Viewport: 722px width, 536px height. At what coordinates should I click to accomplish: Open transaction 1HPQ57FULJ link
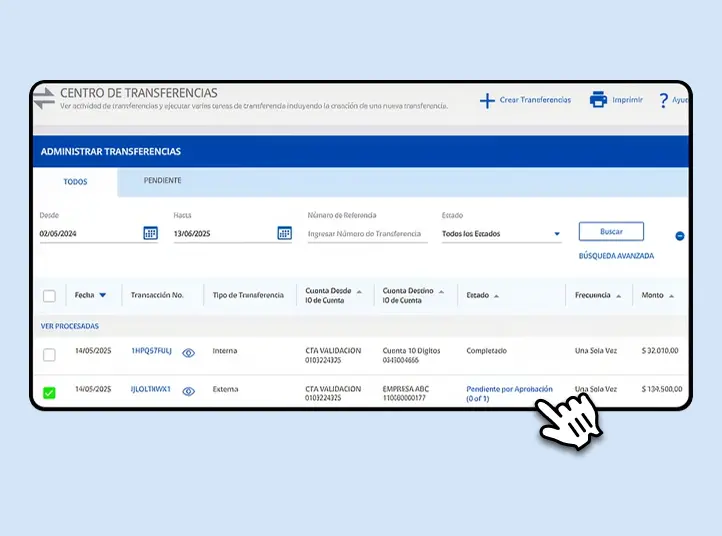coord(151,351)
